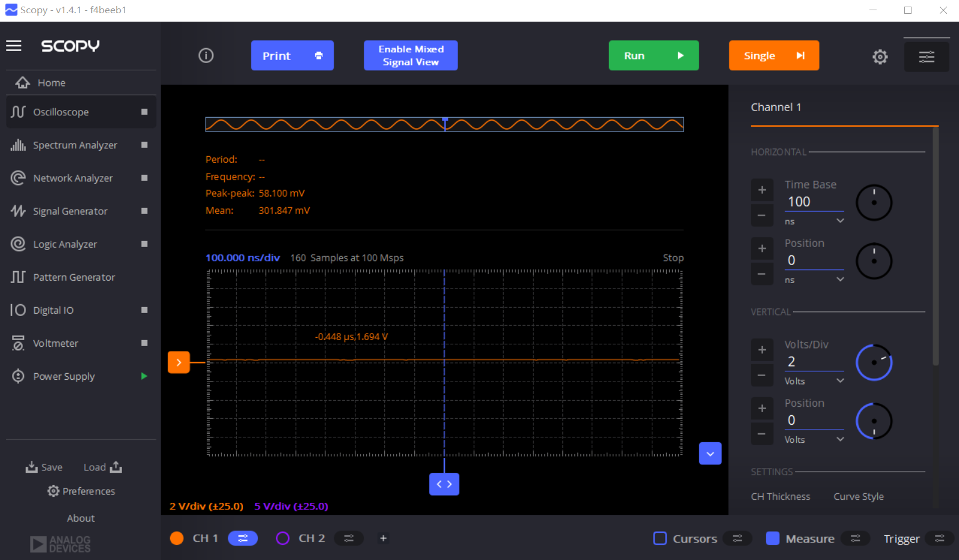Enable the Cursors checkbox
This screenshot has width=959, height=560.
[x=660, y=538]
